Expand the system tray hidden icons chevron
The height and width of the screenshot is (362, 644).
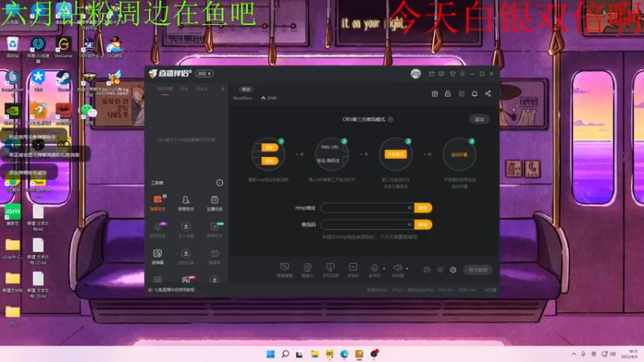coord(573,354)
